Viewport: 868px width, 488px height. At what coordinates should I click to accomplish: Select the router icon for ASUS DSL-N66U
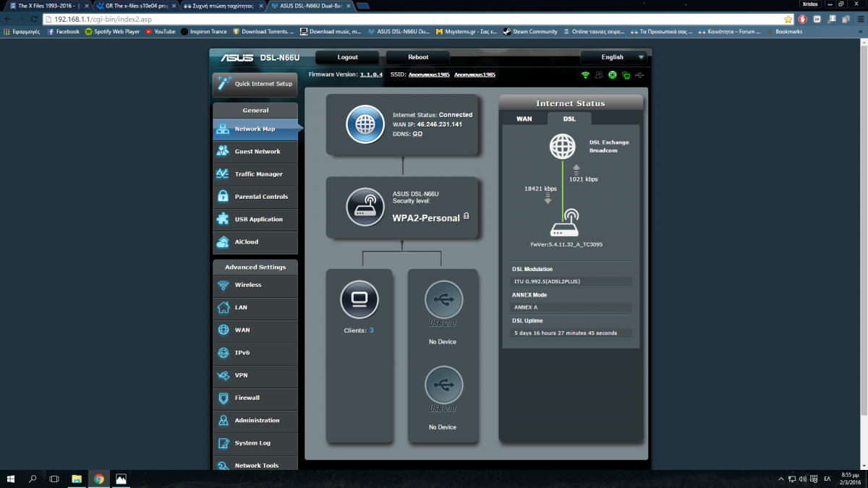tap(365, 207)
